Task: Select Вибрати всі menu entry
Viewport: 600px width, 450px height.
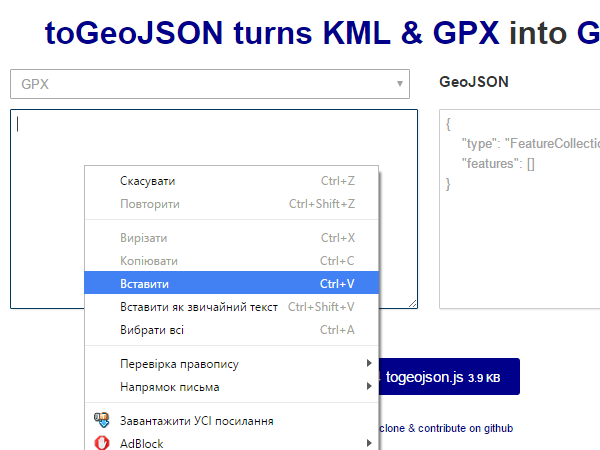Action: [x=232, y=330]
